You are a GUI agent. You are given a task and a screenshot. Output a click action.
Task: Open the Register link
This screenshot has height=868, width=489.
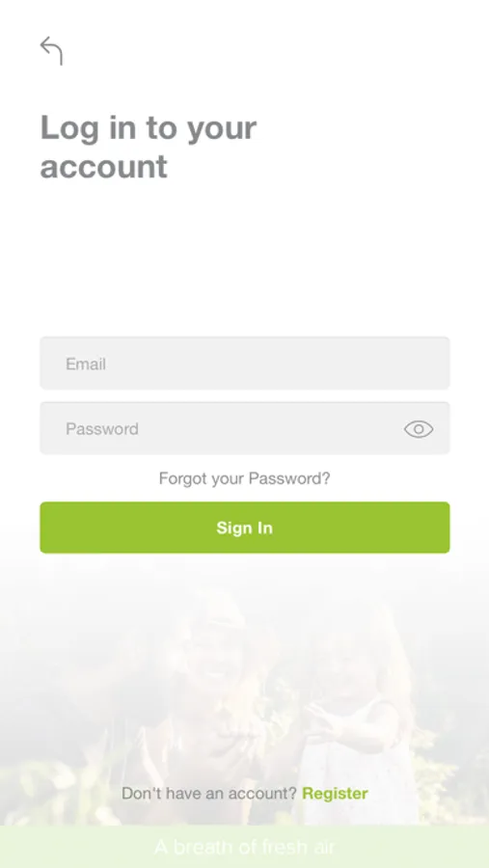point(335,794)
